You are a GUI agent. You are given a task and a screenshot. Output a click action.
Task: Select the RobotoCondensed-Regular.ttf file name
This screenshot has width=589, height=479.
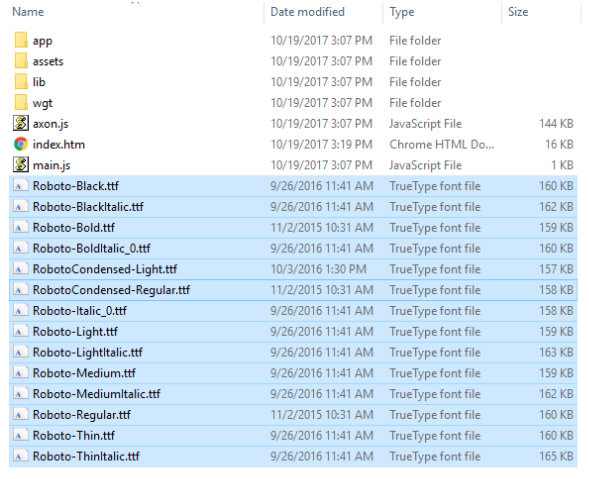click(112, 290)
